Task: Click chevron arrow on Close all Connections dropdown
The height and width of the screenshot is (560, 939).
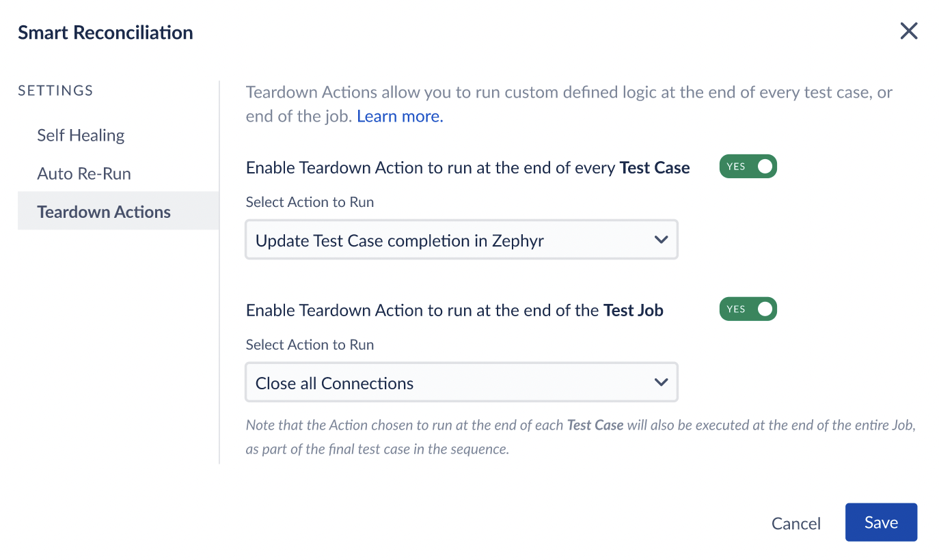Action: 661,382
